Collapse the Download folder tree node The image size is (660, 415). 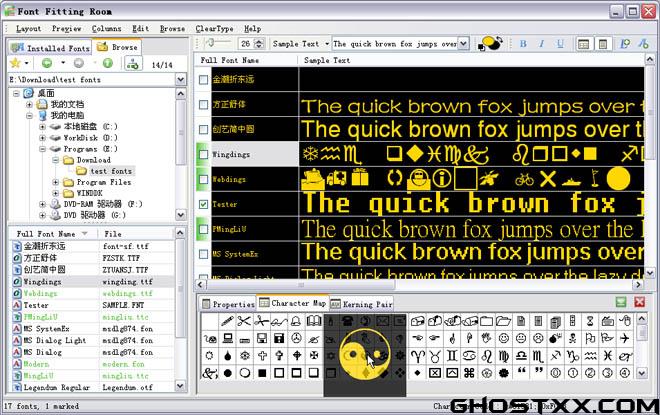click(x=56, y=160)
